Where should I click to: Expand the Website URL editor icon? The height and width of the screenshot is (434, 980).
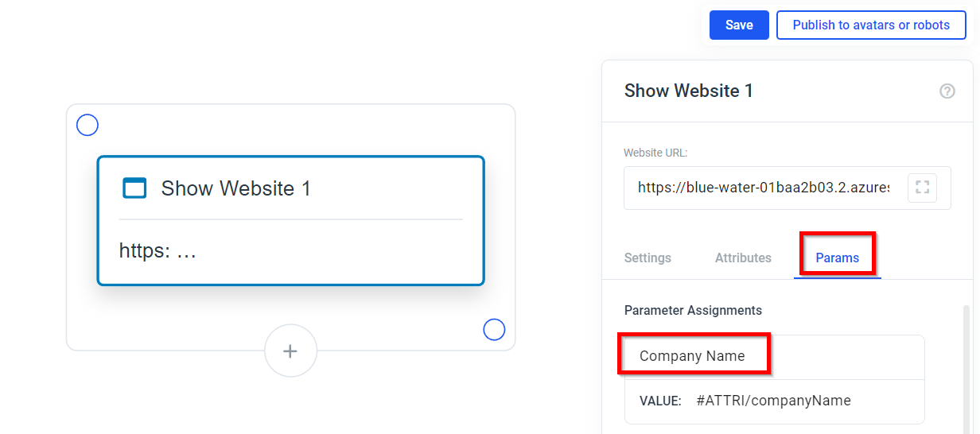(922, 188)
